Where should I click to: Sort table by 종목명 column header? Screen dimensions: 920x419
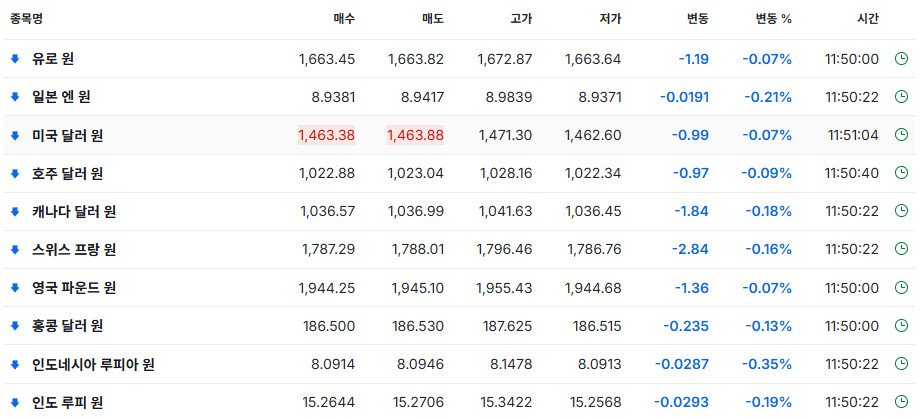[26, 19]
